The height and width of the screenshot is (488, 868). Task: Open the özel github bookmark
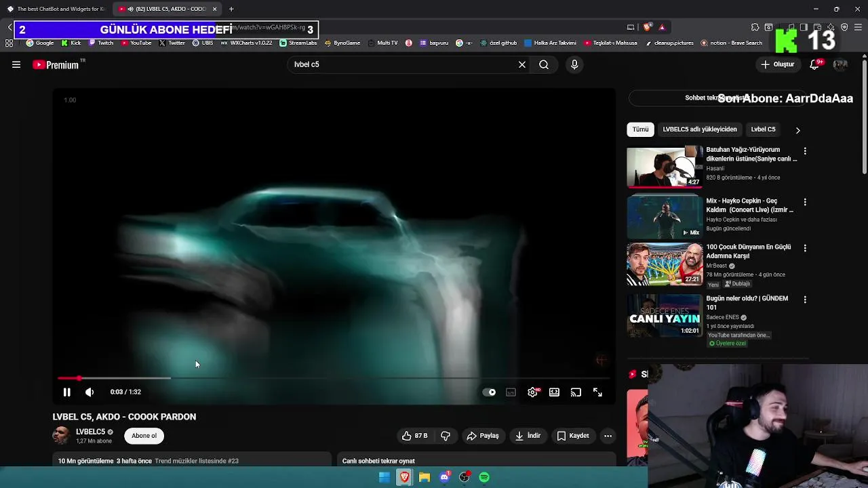coord(498,43)
